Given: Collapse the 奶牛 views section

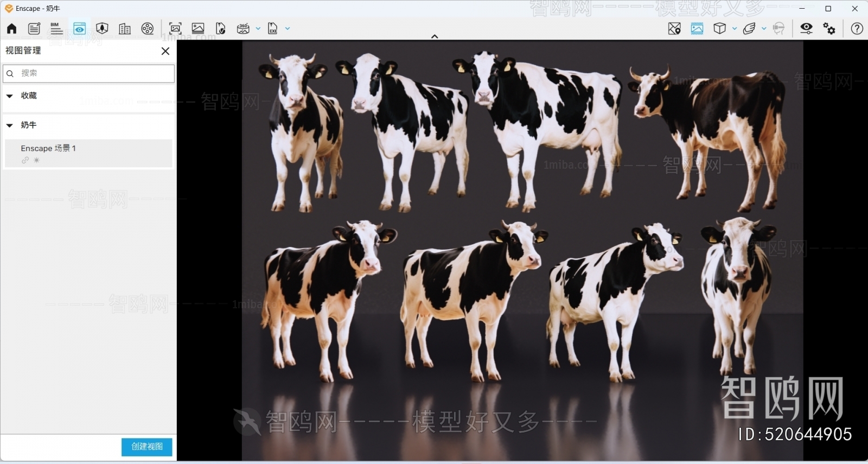Looking at the screenshot, I should click(10, 125).
